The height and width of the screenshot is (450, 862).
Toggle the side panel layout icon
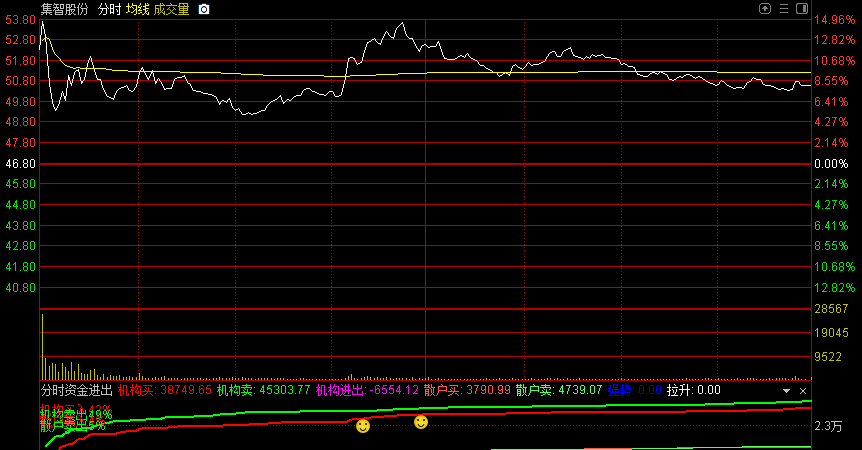click(801, 9)
